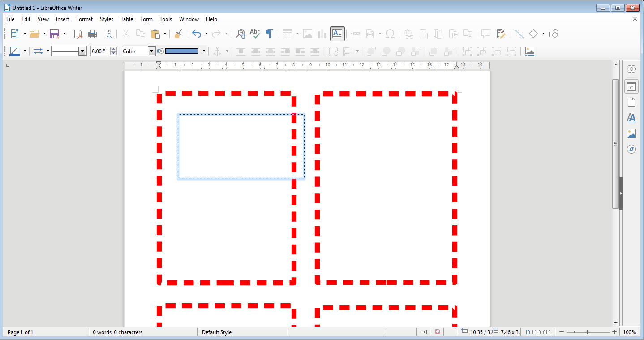
Task: Click the Open folder icon
Action: pos(34,34)
